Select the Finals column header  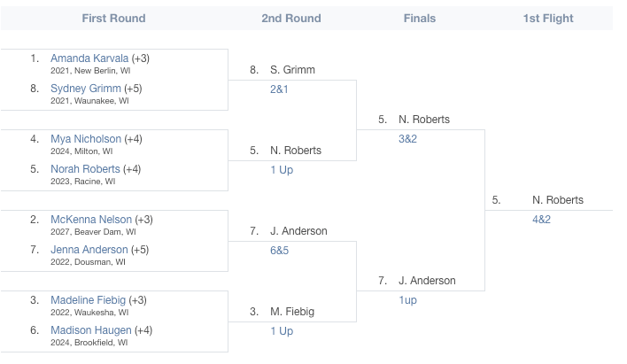pyautogui.click(x=420, y=19)
